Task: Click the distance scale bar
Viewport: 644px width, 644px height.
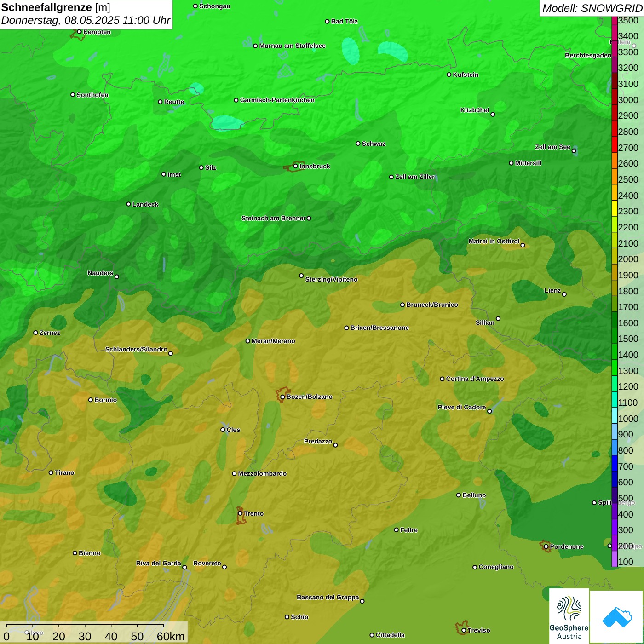Action: [x=85, y=626]
